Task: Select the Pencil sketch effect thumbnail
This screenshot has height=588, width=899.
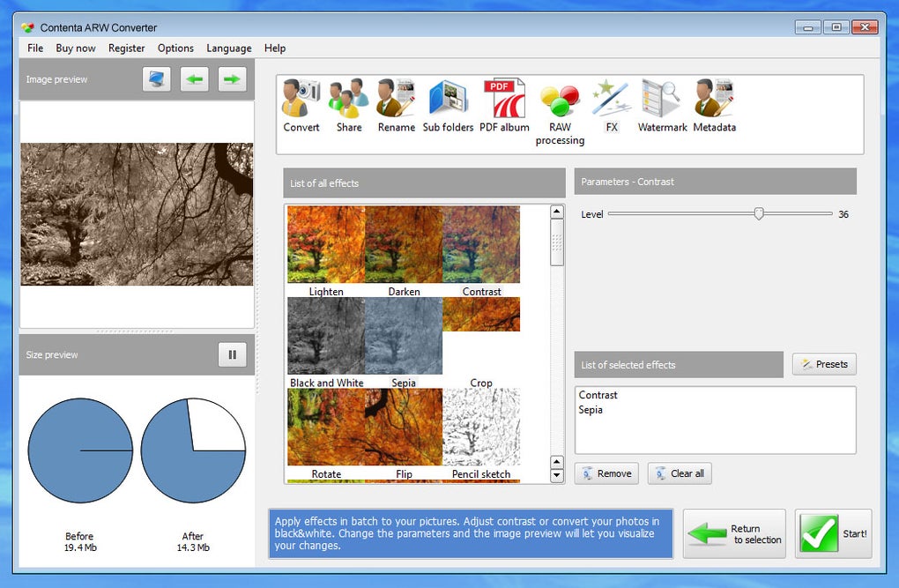Action: click(481, 434)
